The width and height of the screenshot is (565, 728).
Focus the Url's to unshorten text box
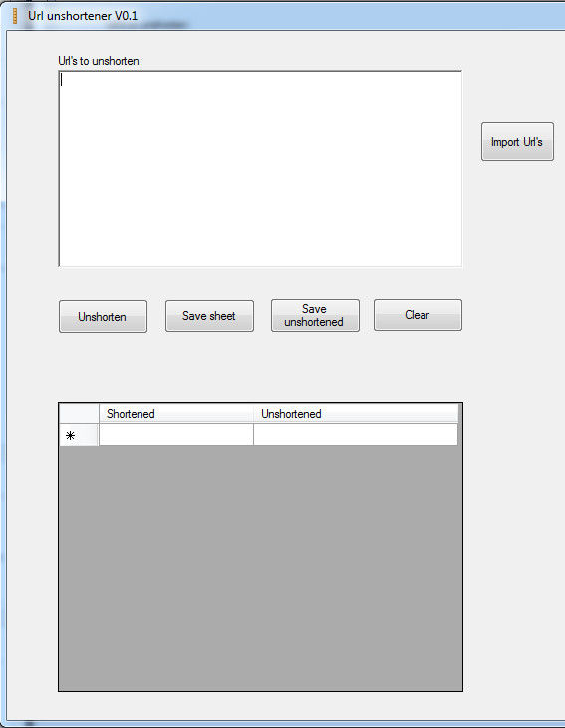(260, 168)
